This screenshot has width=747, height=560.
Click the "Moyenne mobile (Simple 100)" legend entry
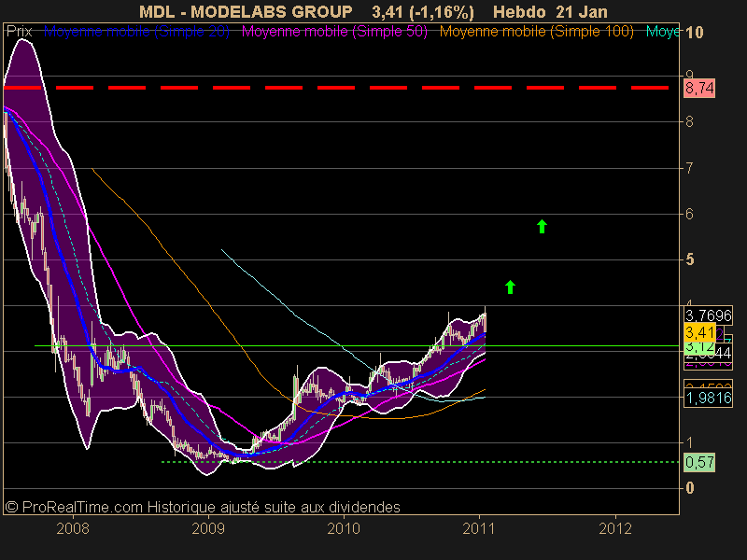click(x=536, y=32)
